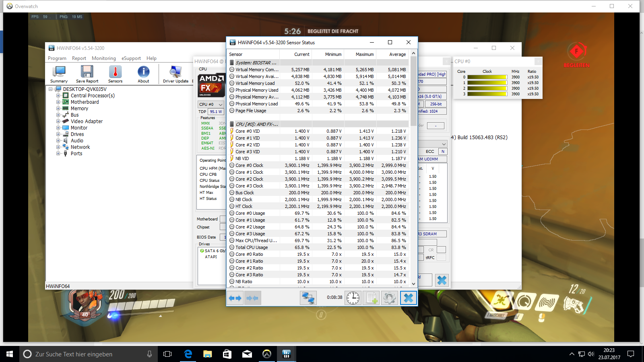Screen dimensions: 644x362
Task: Click the Minimum column header
Action: coord(328,54)
